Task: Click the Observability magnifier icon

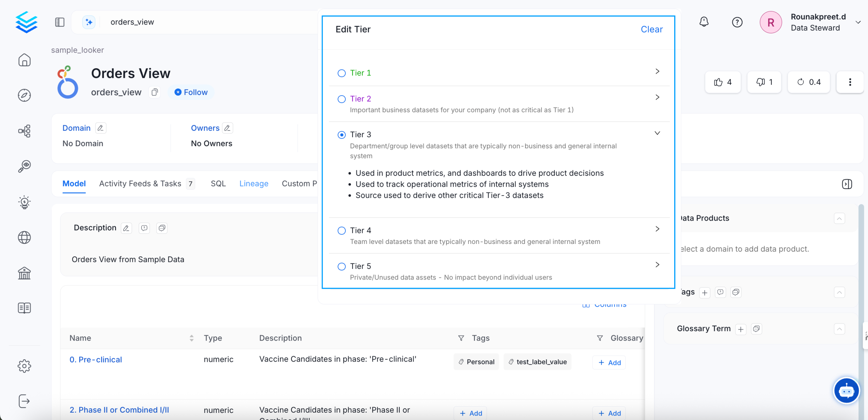Action: tap(24, 166)
